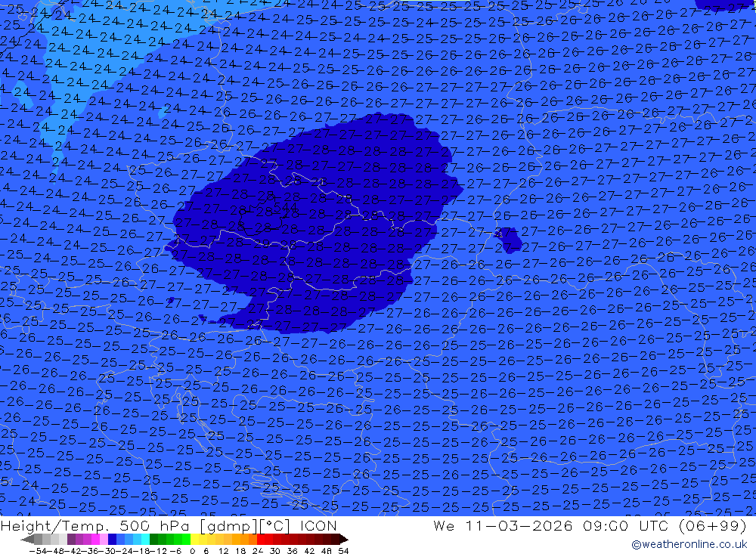Select the pink legend swatch left of -30
The image size is (756, 554).
[104, 539]
